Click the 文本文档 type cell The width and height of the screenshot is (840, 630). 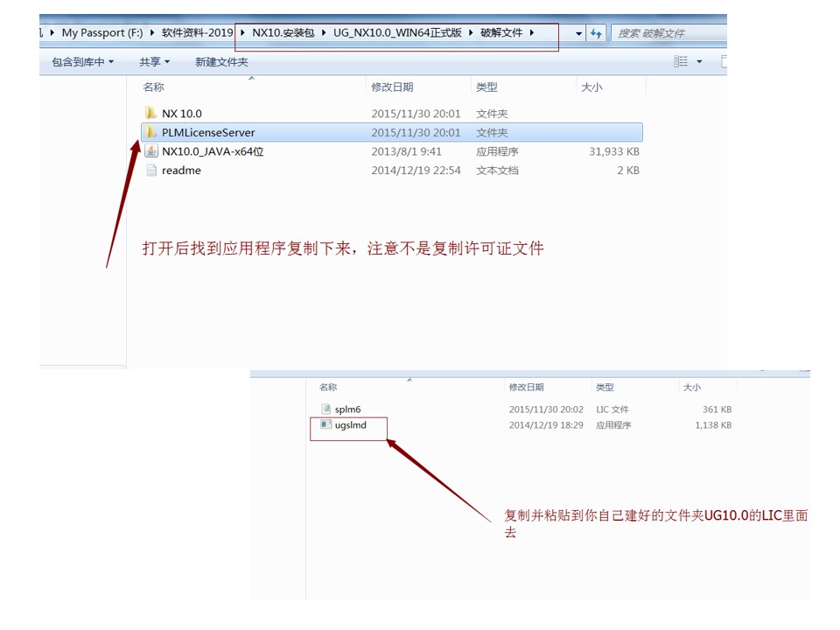[x=497, y=171]
